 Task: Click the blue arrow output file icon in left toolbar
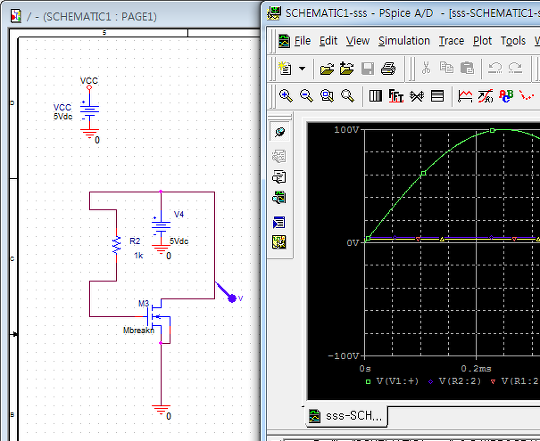[279, 222]
